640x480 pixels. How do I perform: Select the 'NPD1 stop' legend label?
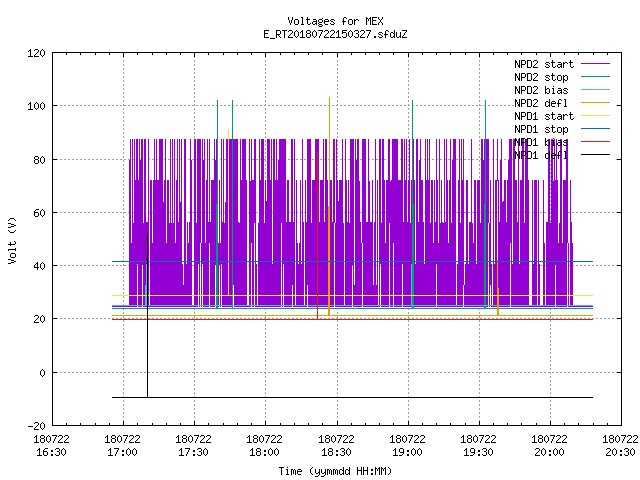541,129
